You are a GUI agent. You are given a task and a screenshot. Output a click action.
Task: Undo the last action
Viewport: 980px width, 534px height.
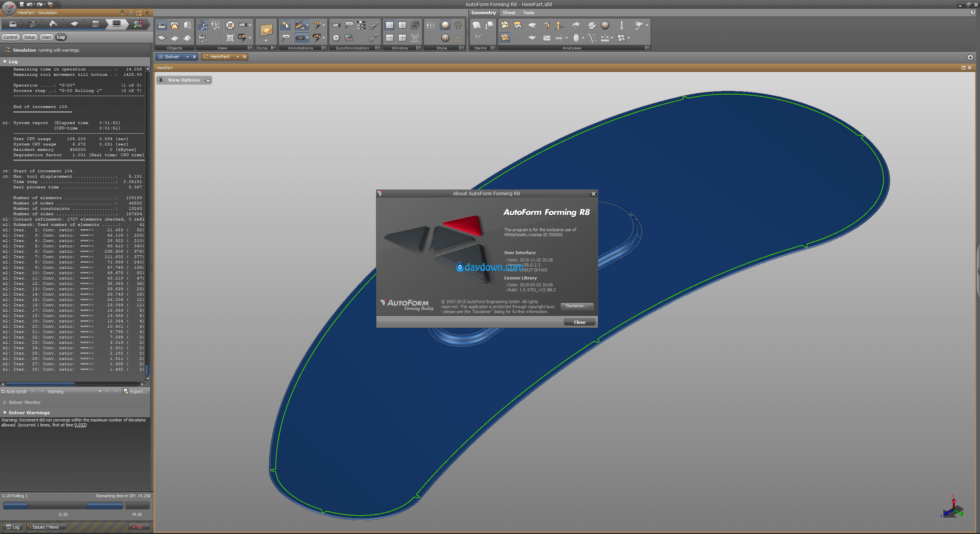point(29,4)
